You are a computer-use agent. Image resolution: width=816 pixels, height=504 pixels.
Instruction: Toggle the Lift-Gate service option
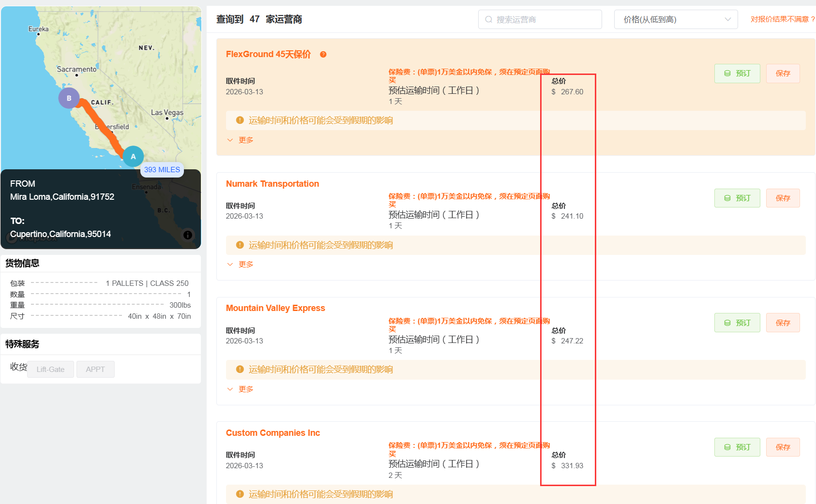[50, 370]
